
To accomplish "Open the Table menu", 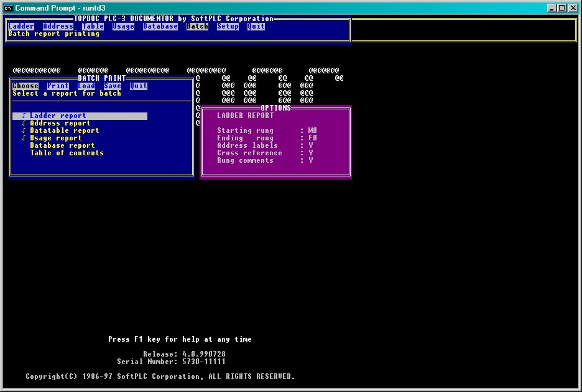I will 92,26.
